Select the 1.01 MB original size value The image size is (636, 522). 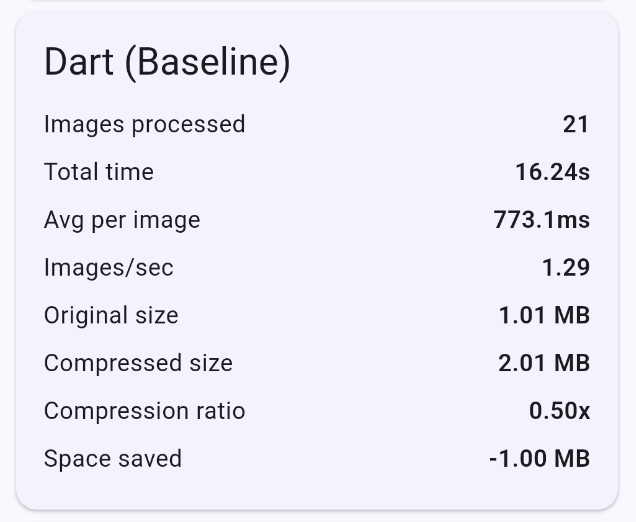coord(544,316)
